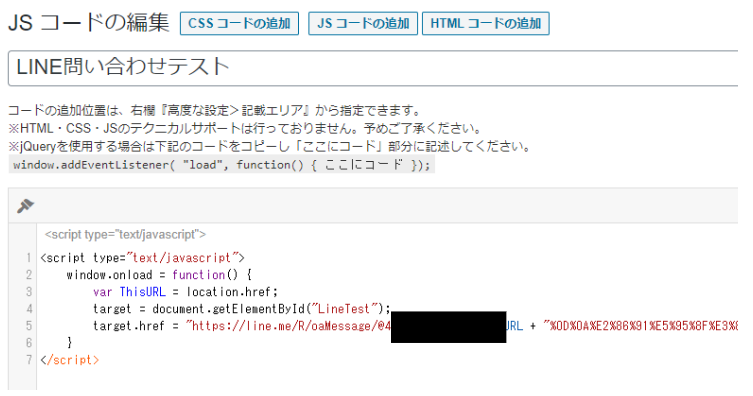
Task: Place cursor on getElementById("LineTest") line
Action: click(242, 309)
